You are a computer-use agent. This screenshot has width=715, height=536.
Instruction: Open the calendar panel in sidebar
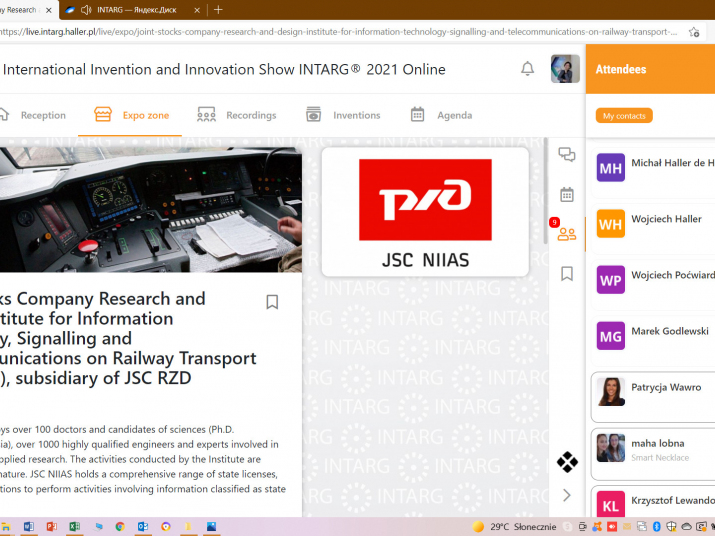point(567,195)
